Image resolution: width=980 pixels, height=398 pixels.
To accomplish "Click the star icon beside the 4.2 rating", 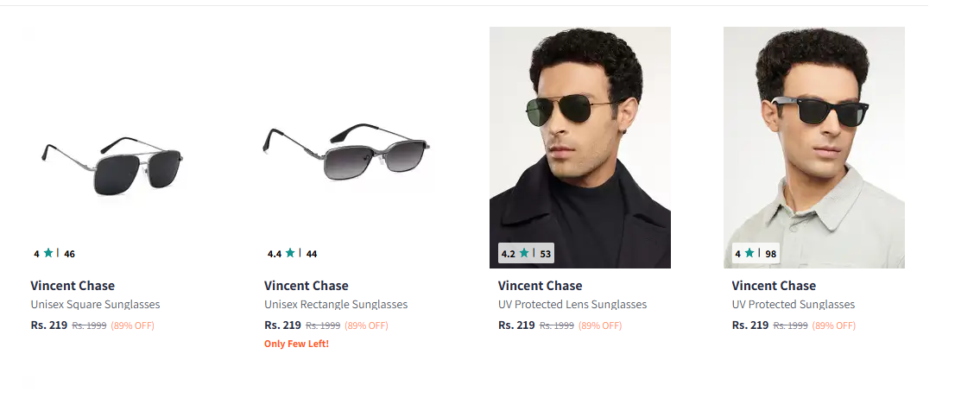I will [x=524, y=254].
